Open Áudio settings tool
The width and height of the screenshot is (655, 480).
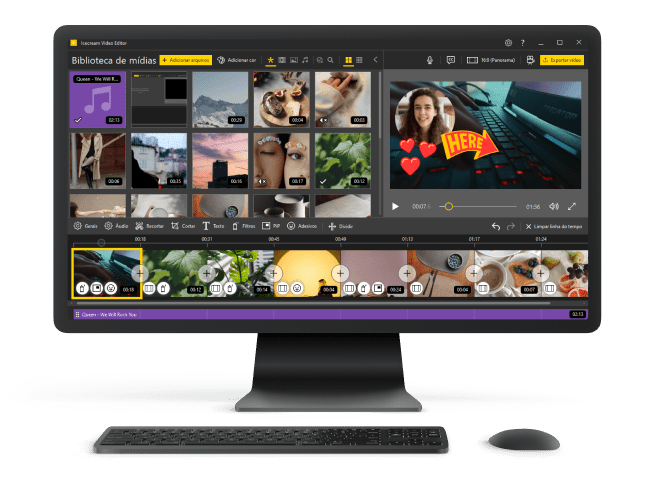(x=116, y=226)
